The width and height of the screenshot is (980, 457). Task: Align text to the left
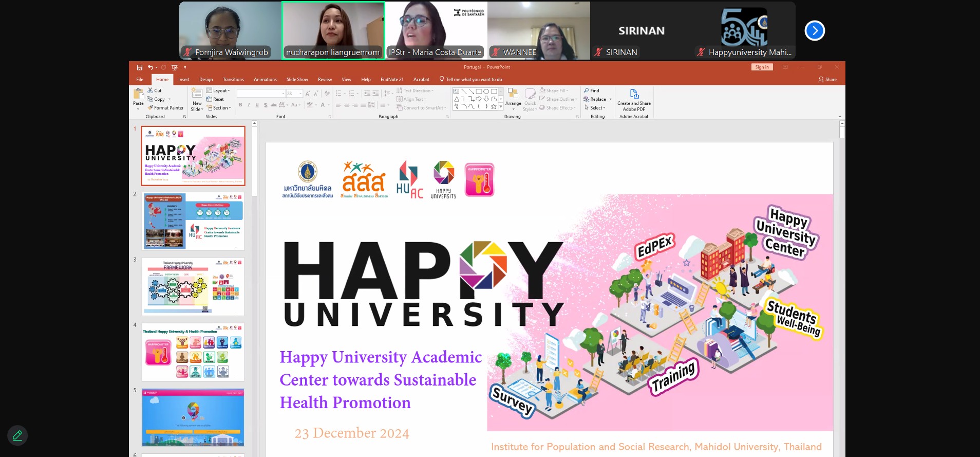coord(338,105)
